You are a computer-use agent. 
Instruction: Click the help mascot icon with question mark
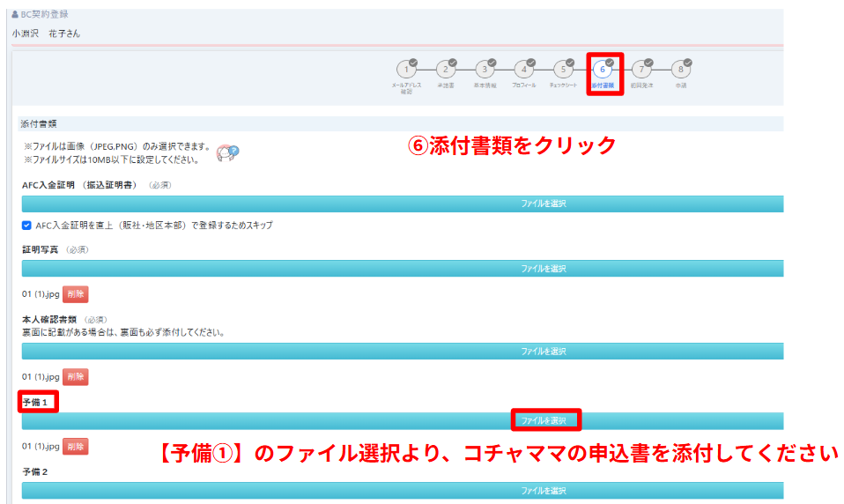pyautogui.click(x=227, y=152)
